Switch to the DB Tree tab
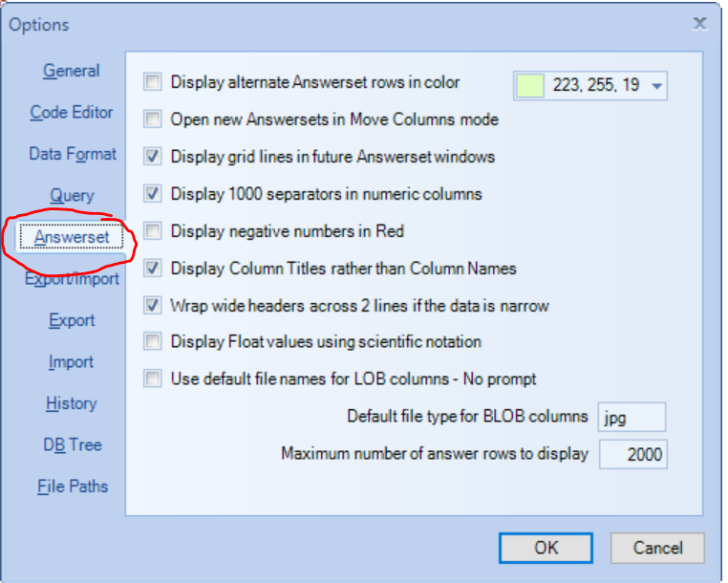Image resolution: width=728 pixels, height=583 pixels. [x=72, y=444]
